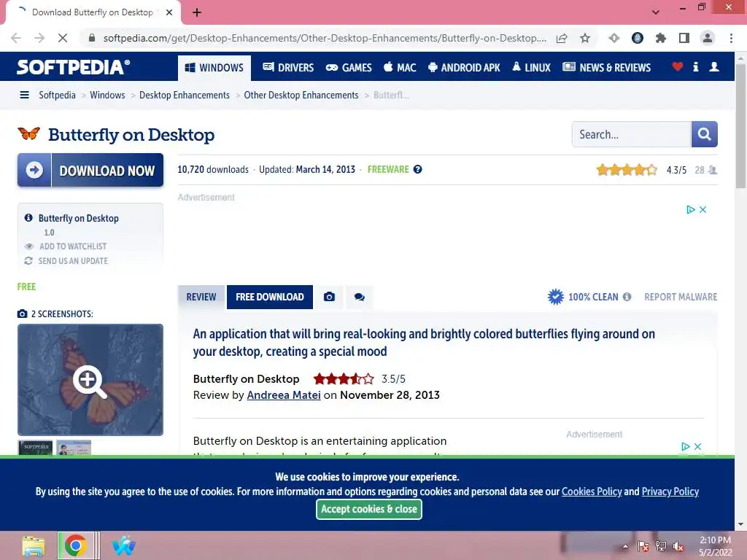
Task: Open Andreea Matei author link
Action: click(x=284, y=394)
